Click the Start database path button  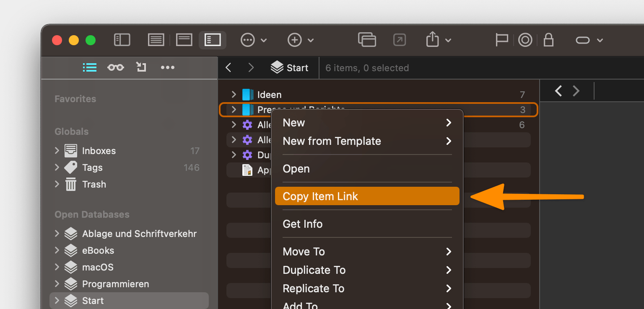pos(290,67)
